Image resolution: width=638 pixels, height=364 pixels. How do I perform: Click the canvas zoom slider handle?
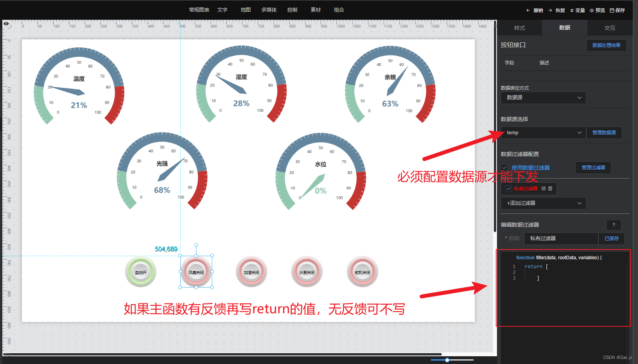[x=447, y=360]
